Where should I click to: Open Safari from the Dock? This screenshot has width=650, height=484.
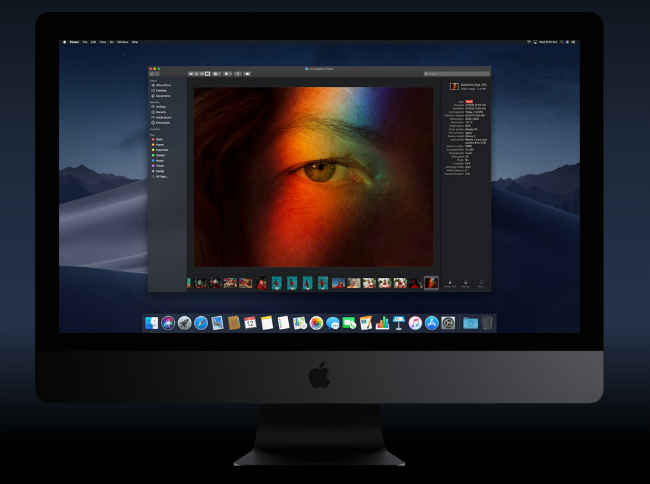pos(201,323)
